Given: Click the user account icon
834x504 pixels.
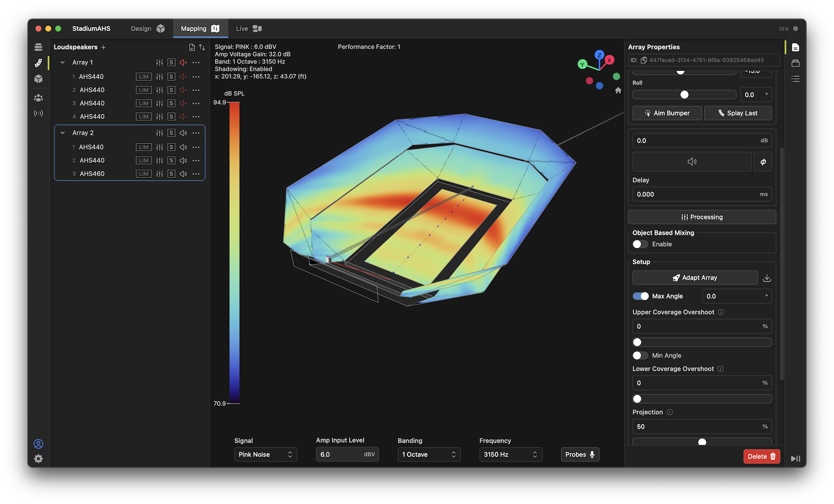Looking at the screenshot, I should coord(38,444).
